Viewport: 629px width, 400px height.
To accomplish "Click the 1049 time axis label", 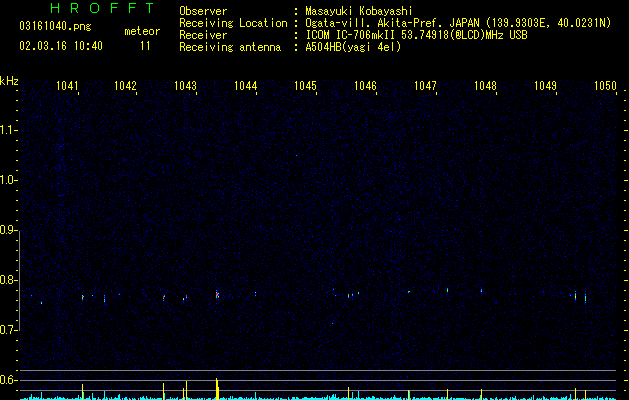I will click(546, 85).
